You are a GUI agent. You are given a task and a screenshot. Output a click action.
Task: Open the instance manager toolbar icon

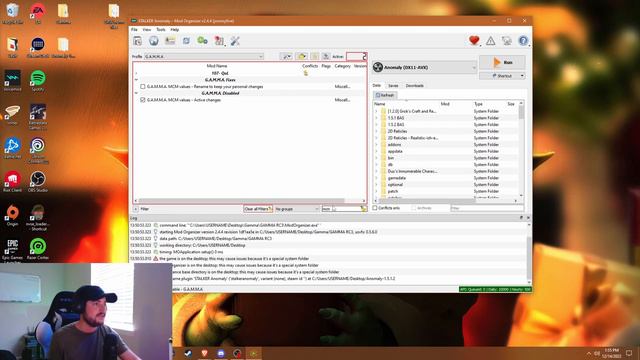click(x=138, y=41)
